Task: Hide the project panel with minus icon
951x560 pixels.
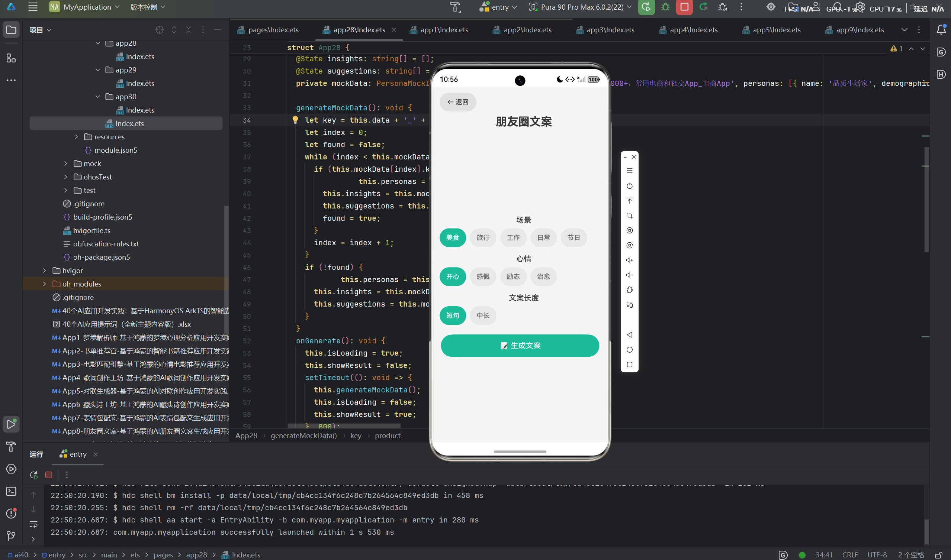Action: (218, 30)
